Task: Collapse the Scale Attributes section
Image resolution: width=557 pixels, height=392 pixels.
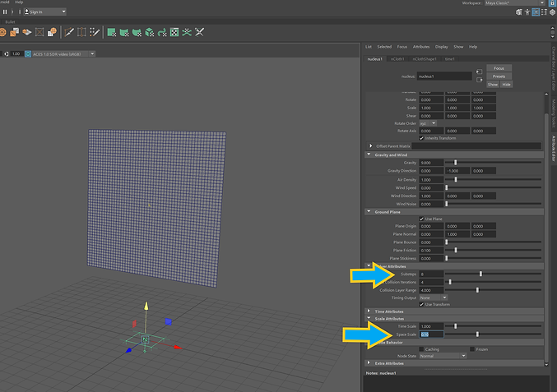Action: coord(369,318)
